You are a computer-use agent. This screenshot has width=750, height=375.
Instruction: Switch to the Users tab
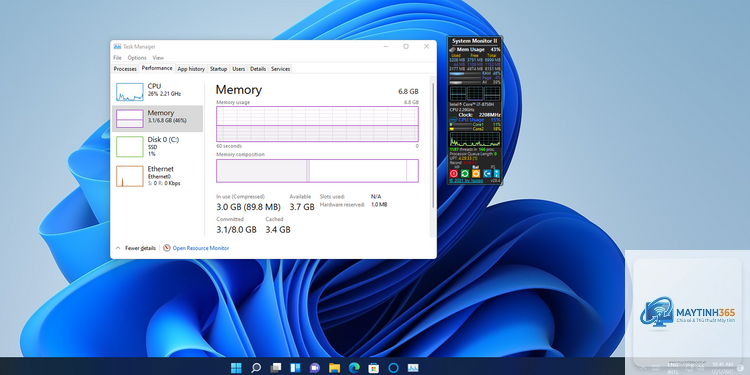coord(239,69)
